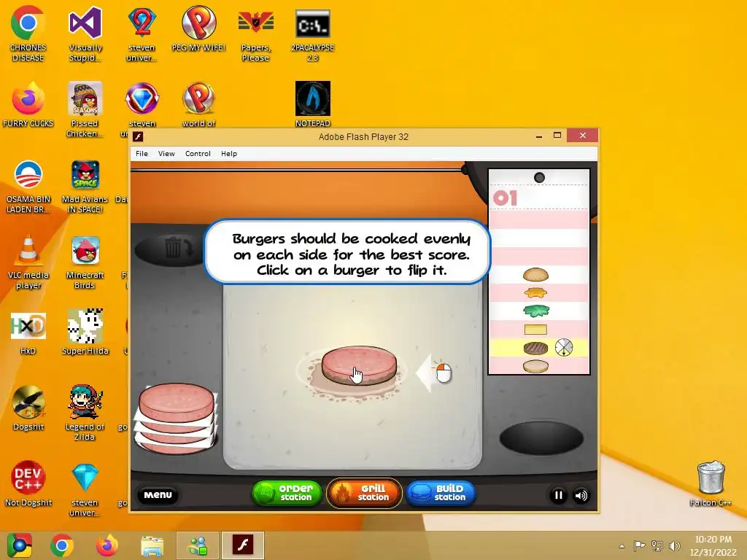747x560 pixels.
Task: Switch to the Grill Station
Action: click(x=364, y=493)
